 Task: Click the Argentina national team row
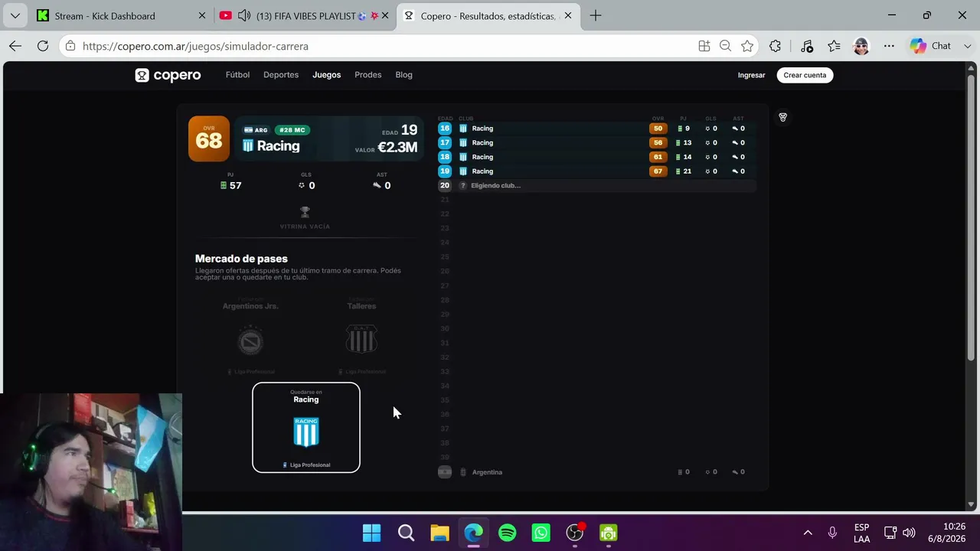[597, 472]
